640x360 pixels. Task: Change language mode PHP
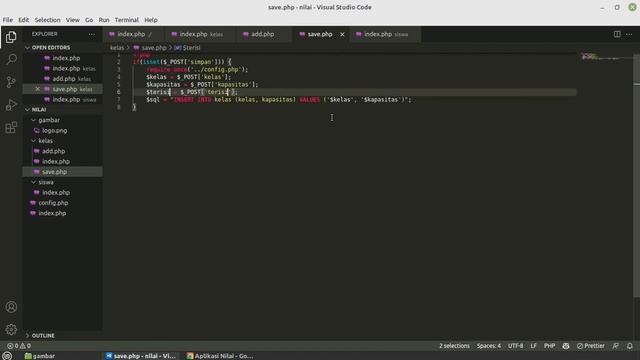tap(549, 346)
